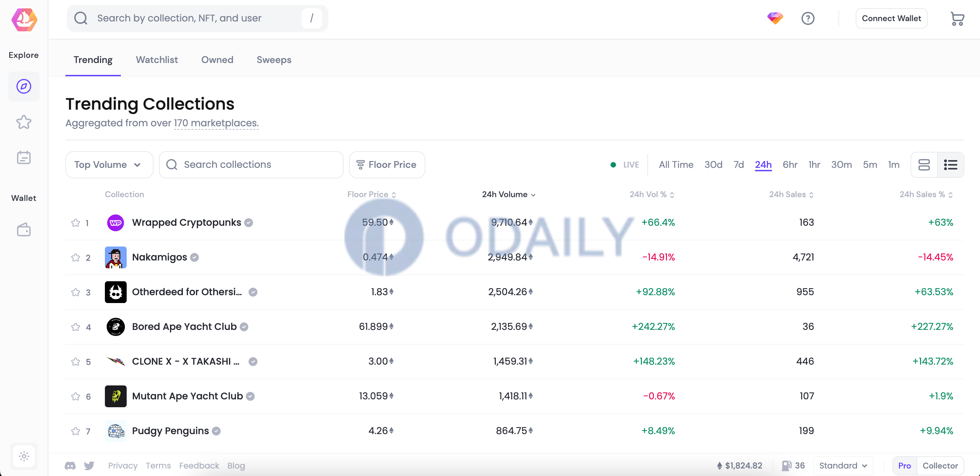Select the 6hr time range
The image size is (980, 476).
pyautogui.click(x=790, y=165)
